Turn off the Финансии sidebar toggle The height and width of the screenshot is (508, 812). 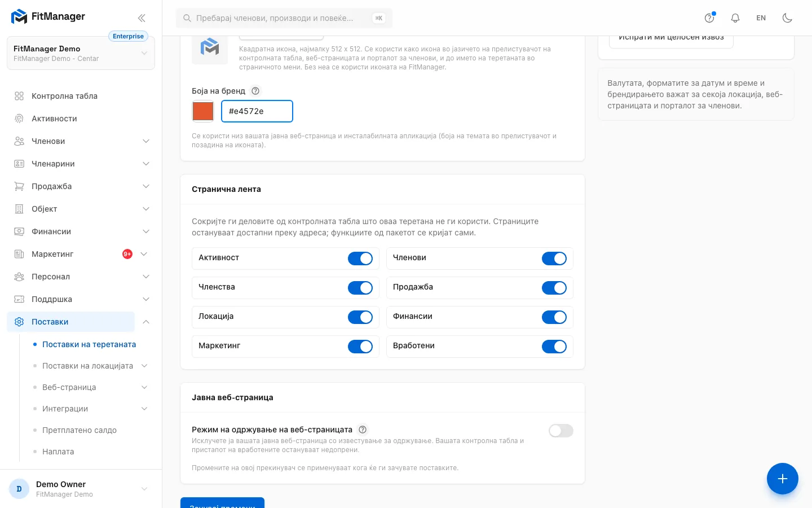(x=554, y=317)
